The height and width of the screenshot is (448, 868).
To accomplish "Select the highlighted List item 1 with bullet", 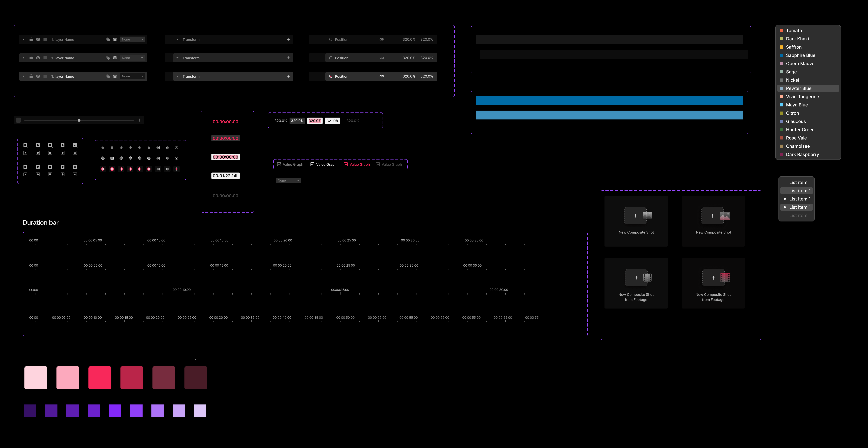I will click(x=797, y=207).
